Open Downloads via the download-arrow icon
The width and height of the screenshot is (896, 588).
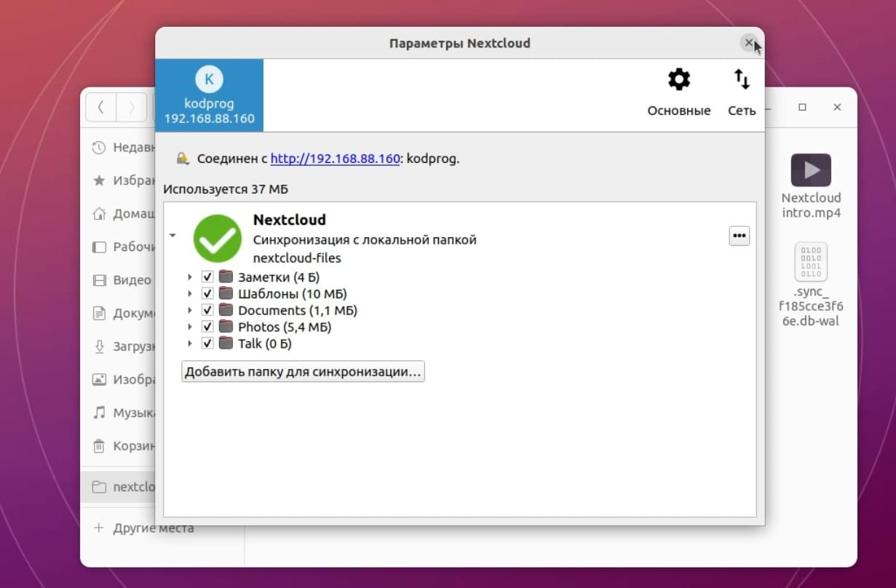click(99, 346)
